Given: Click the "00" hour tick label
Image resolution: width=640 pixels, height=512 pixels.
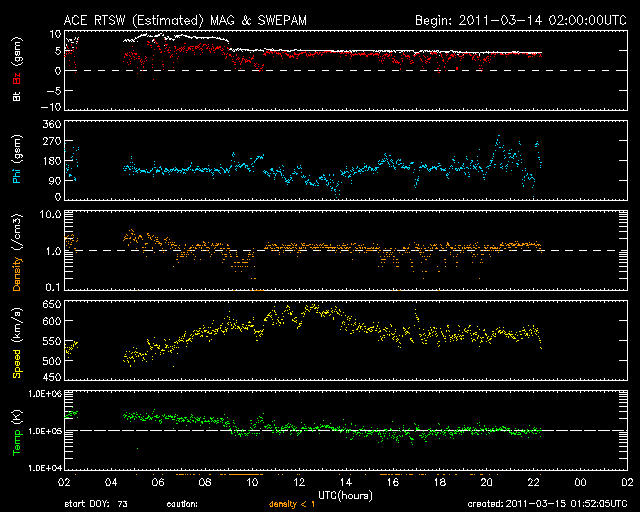Looking at the screenshot, I should tap(580, 483).
